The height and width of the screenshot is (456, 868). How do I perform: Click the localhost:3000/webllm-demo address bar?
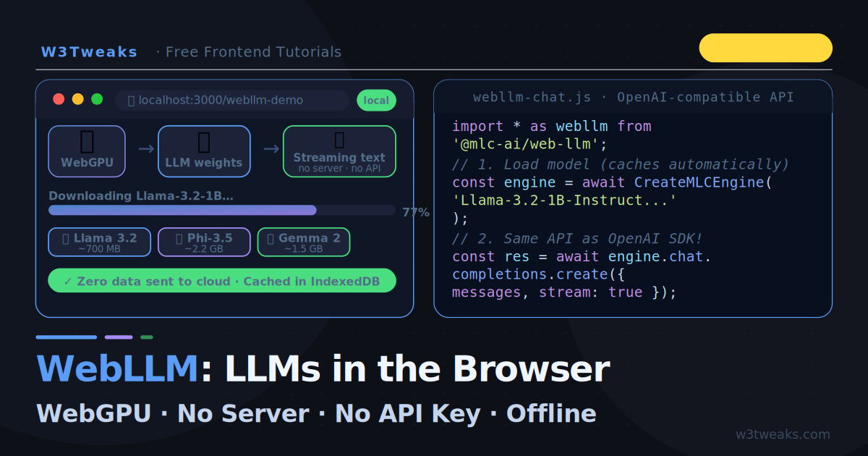click(x=232, y=100)
